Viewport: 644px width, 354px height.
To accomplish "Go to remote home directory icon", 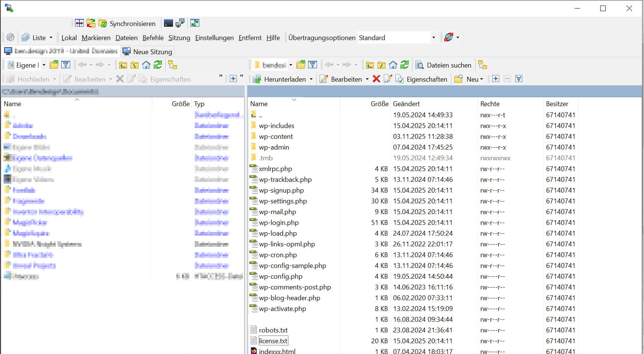I will (393, 65).
